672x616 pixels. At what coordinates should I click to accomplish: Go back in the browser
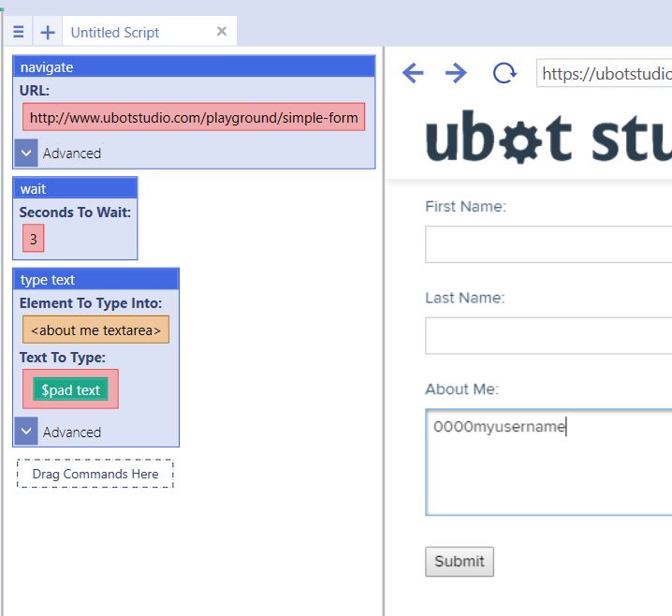pyautogui.click(x=413, y=73)
